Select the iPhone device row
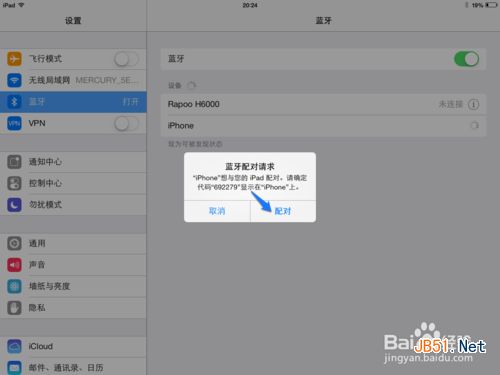The width and height of the screenshot is (500, 375). tap(323, 126)
